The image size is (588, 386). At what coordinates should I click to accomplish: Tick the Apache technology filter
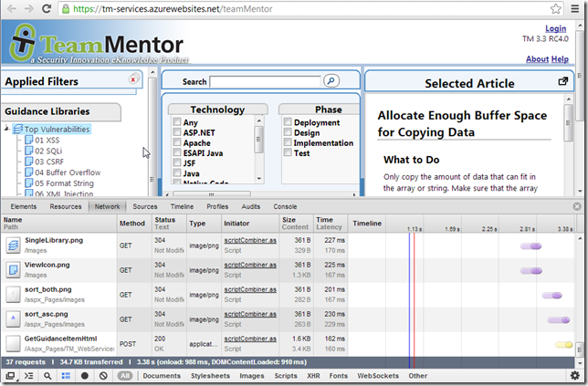(177, 143)
